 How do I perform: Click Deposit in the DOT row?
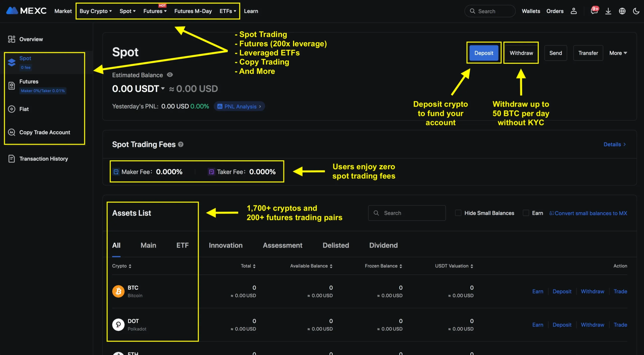[x=562, y=325]
